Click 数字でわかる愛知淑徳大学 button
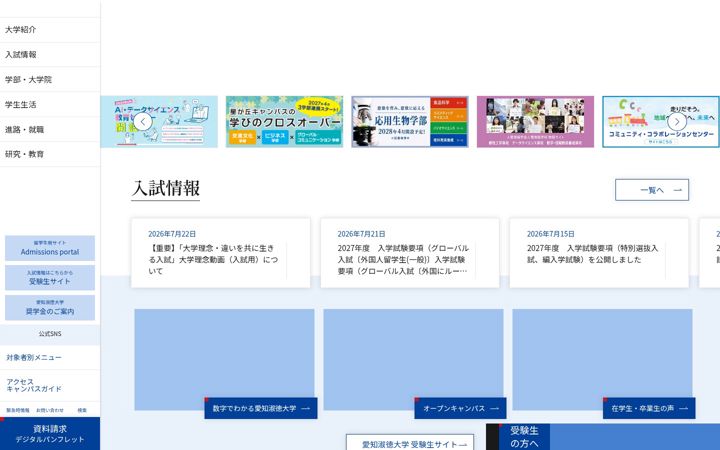 pyautogui.click(x=261, y=408)
